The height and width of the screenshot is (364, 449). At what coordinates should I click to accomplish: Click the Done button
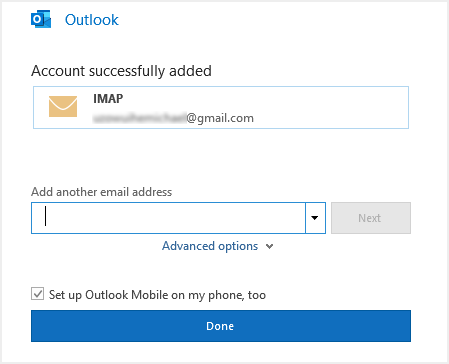click(221, 326)
